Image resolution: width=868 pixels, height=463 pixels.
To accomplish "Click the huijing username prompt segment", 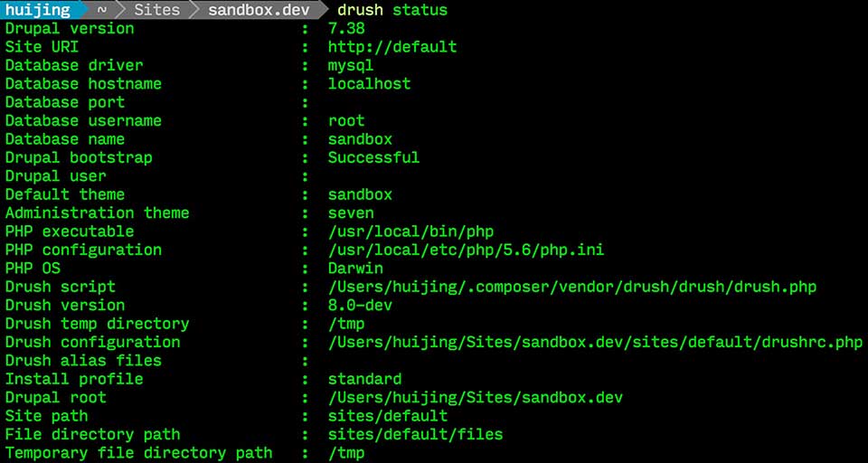I will pos(38,10).
